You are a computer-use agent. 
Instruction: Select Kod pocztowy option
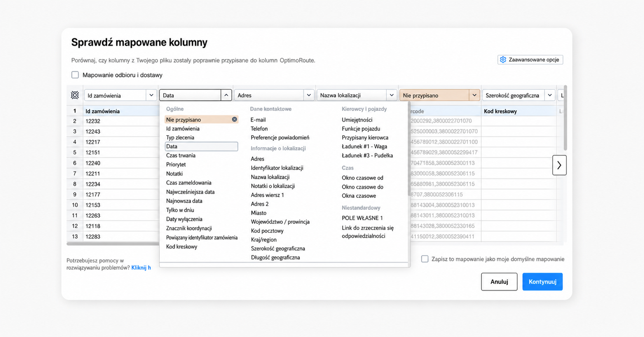point(267,231)
